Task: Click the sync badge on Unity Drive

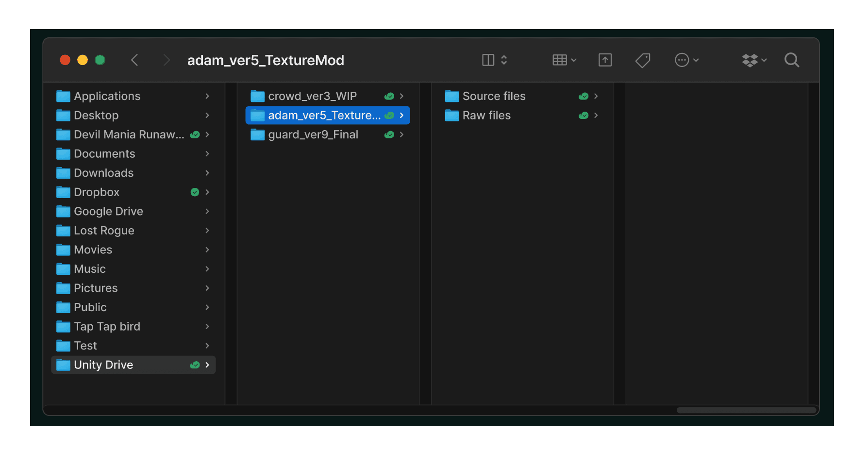Action: pyautogui.click(x=195, y=365)
